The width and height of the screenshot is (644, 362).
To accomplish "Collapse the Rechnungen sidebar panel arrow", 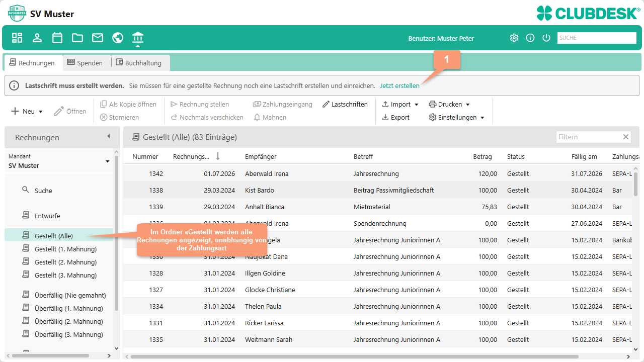I will pyautogui.click(x=108, y=137).
